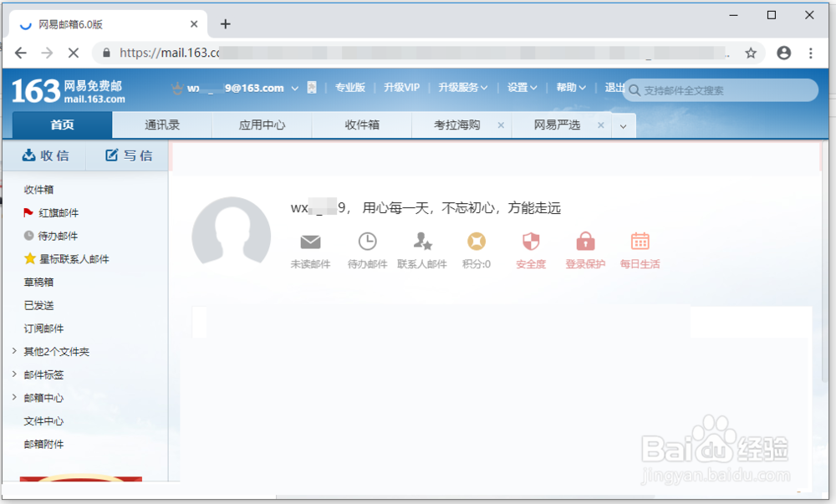Click the 升级VIP link
Viewport: 836px width, 504px height.
tap(401, 87)
